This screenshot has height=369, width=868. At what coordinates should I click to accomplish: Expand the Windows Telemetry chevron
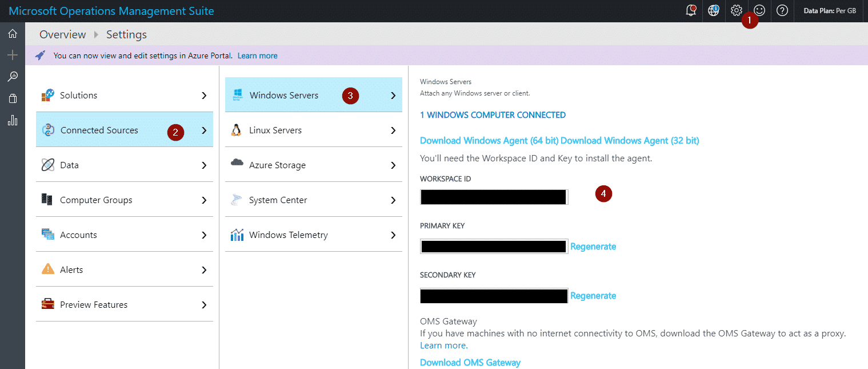393,235
